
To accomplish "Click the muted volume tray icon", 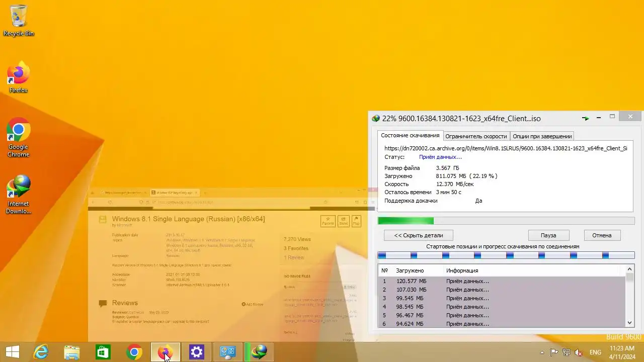I will [x=579, y=352].
